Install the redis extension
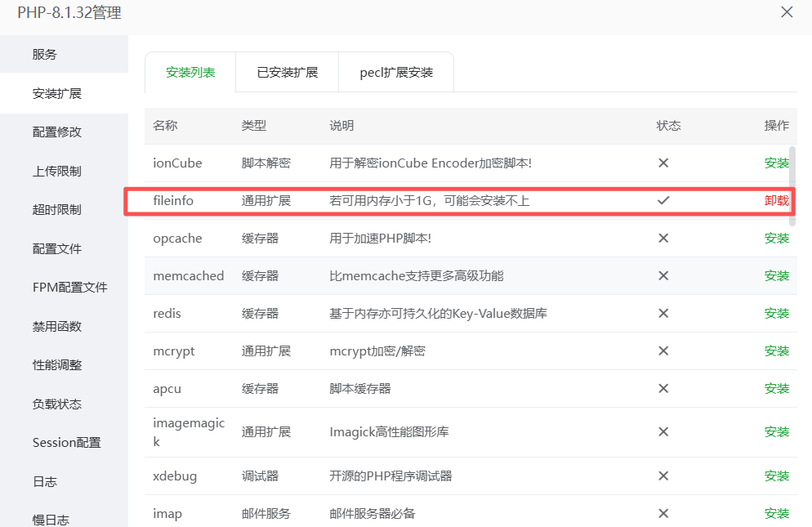The image size is (812, 527). tap(776, 313)
